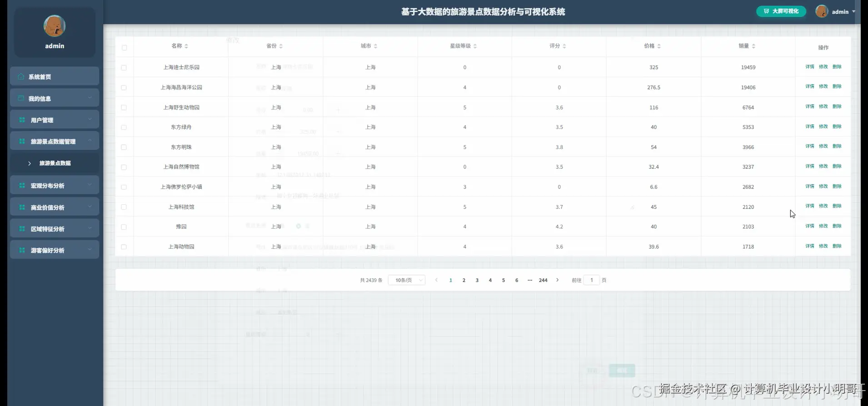Open 系统首页 home icon
This screenshot has width=868, height=406.
21,76
